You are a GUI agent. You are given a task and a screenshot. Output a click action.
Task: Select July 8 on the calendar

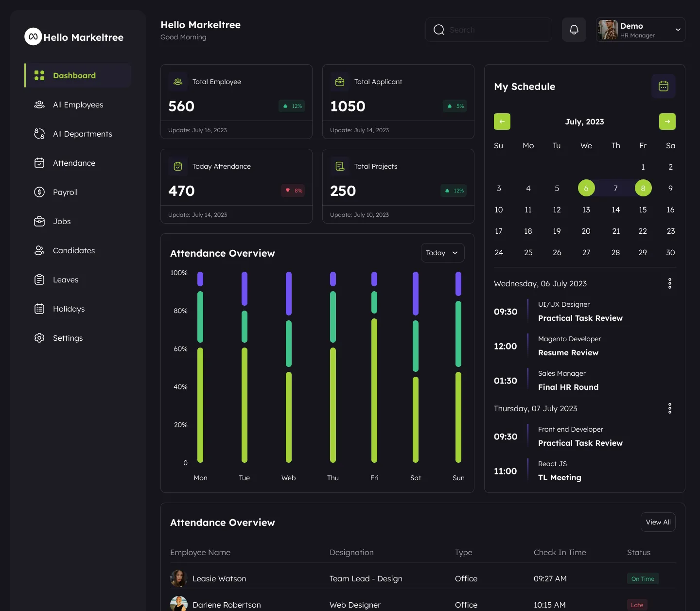click(643, 188)
